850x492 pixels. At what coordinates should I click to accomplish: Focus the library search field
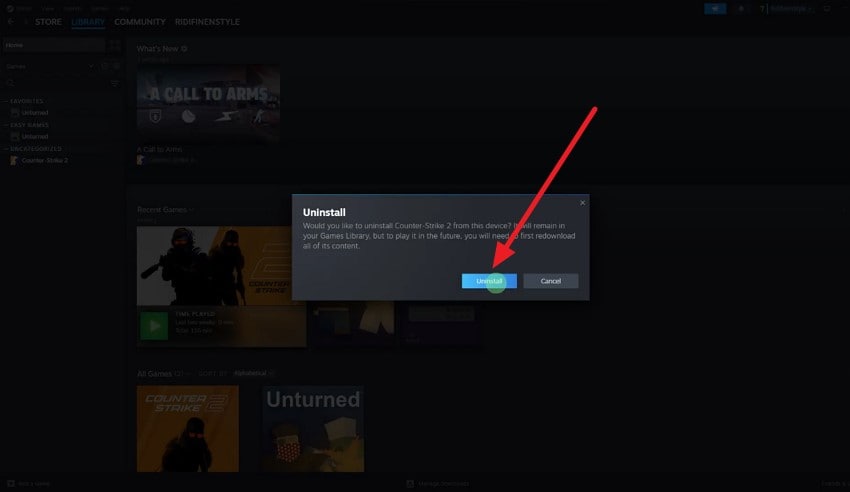click(54, 83)
